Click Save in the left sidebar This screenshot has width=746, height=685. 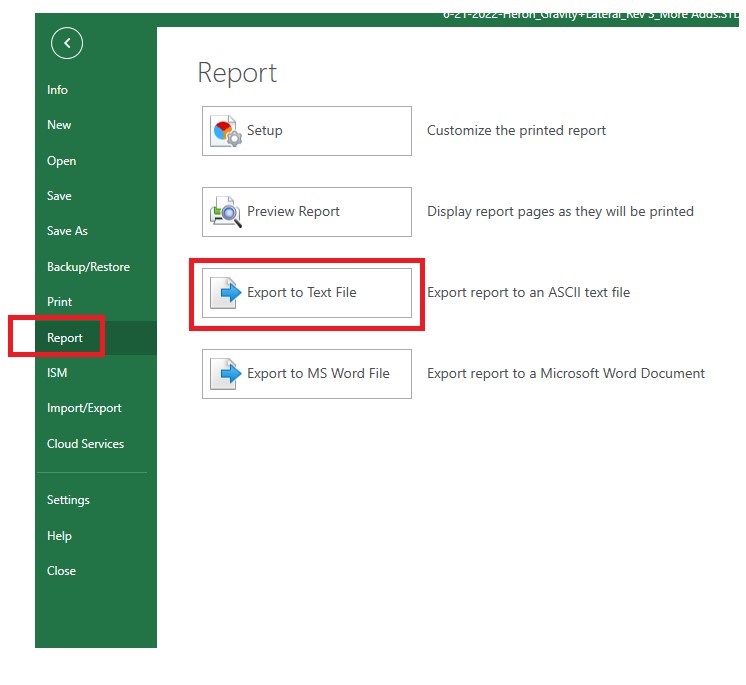pyautogui.click(x=59, y=196)
